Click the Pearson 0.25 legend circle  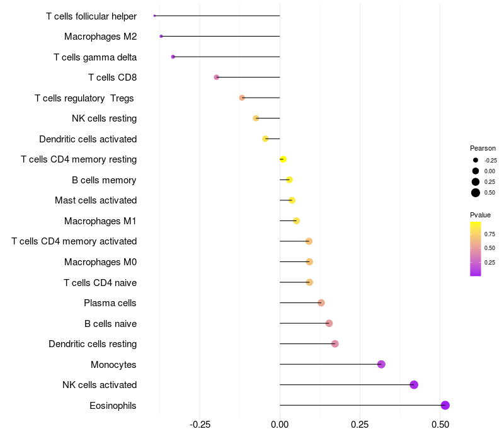pyautogui.click(x=476, y=182)
